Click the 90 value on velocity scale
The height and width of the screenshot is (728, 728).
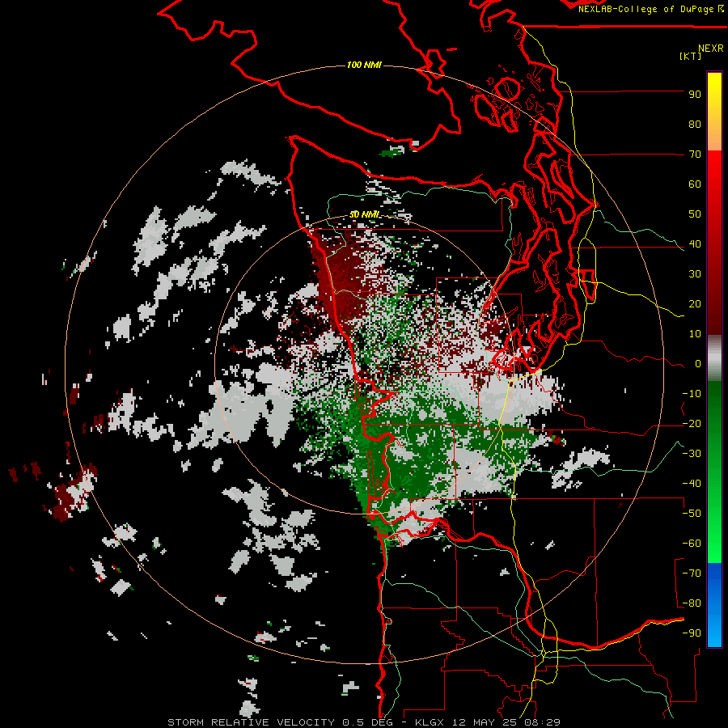695,95
